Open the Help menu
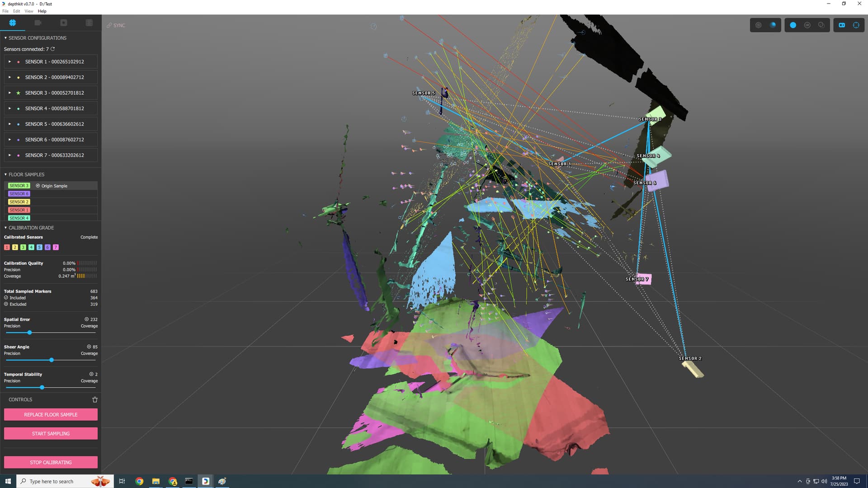Image resolution: width=868 pixels, height=488 pixels. pyautogui.click(x=42, y=11)
